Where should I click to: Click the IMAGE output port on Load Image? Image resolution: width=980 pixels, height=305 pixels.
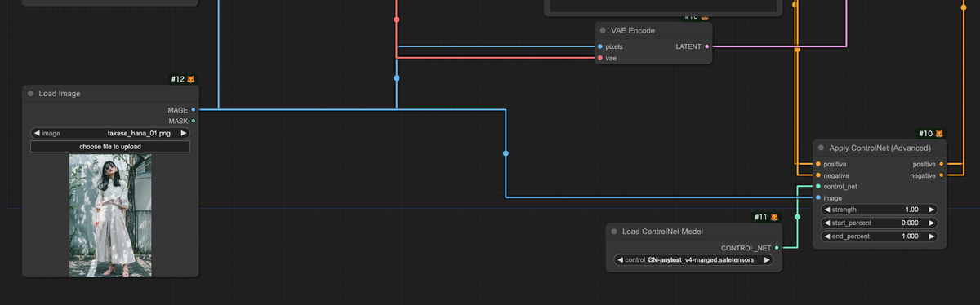[194, 109]
